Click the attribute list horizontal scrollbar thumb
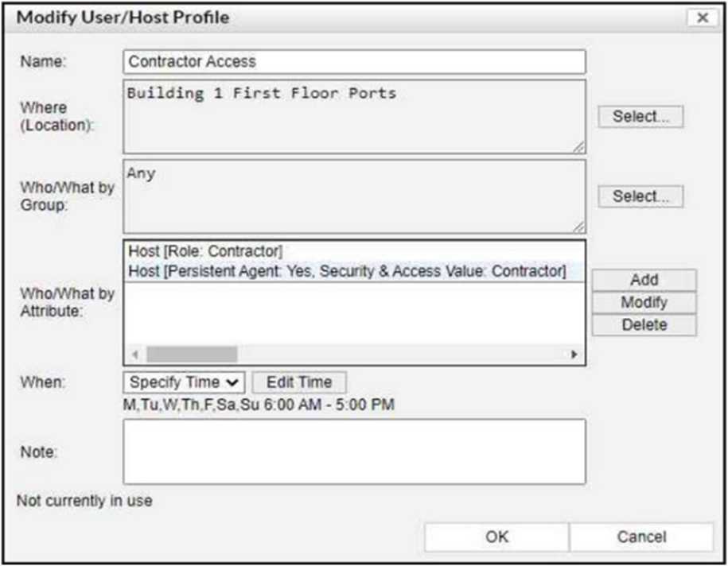Screen dimensions: 728x566 pyautogui.click(x=192, y=355)
